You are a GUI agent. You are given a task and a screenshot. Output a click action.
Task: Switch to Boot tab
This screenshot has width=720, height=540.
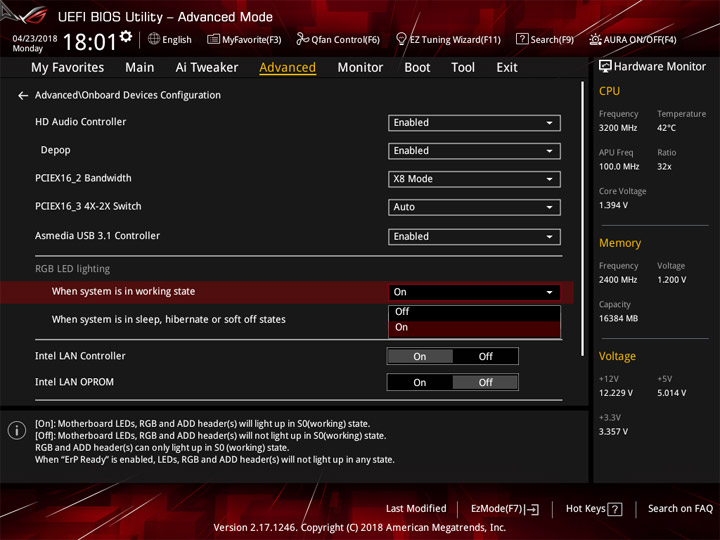point(417,68)
